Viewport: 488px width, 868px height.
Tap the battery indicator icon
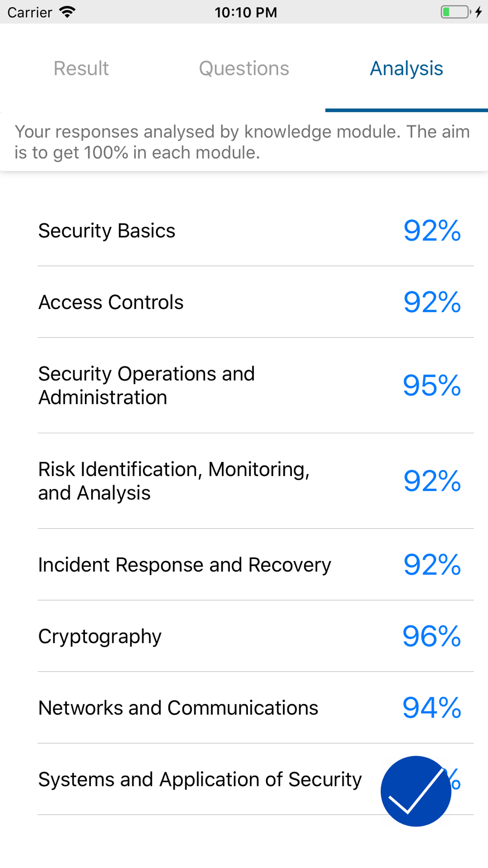point(456,12)
